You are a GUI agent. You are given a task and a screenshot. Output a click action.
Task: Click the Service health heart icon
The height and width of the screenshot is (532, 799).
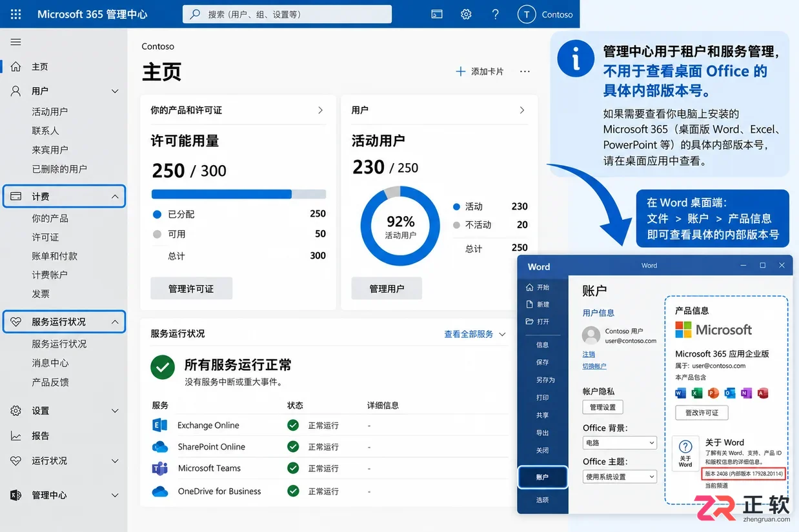coord(16,322)
